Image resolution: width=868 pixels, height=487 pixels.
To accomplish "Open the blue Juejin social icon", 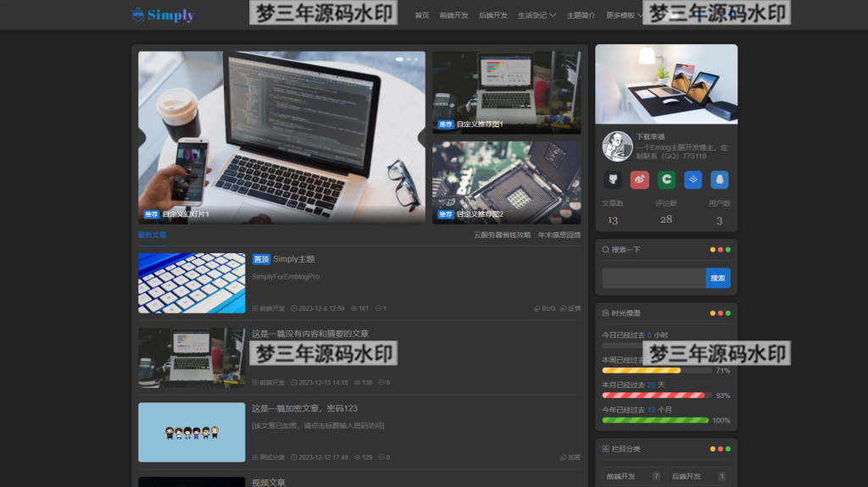I will tap(693, 180).
